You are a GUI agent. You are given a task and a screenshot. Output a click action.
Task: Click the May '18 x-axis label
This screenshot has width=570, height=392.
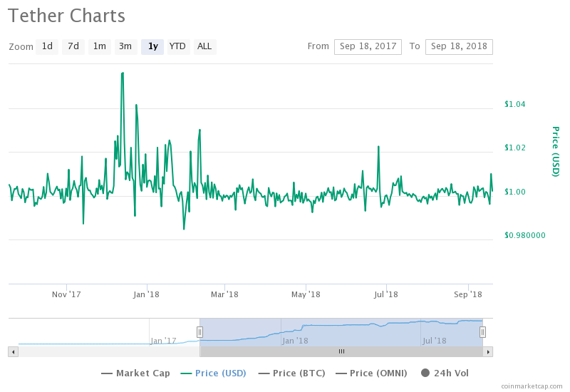[306, 294]
